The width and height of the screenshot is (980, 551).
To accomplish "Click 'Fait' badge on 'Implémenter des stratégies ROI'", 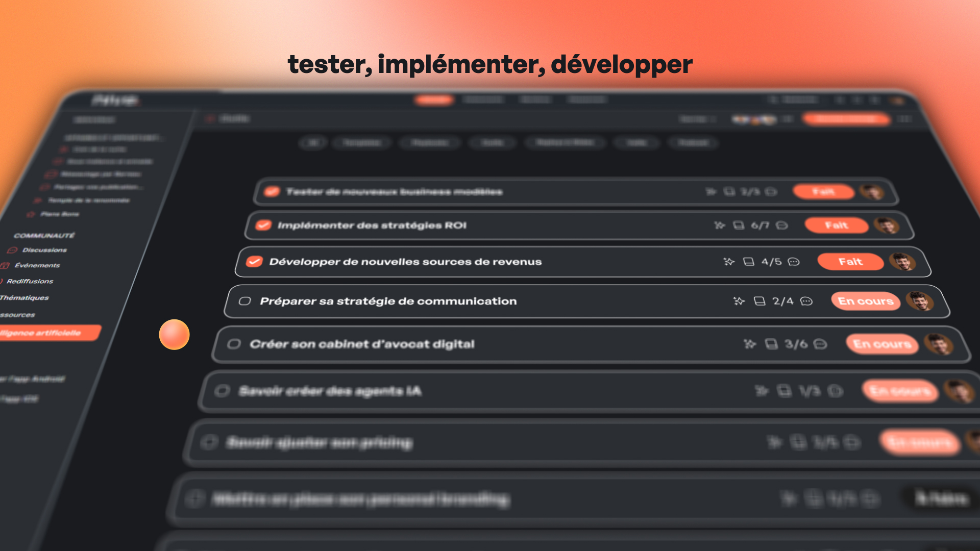I will click(x=837, y=225).
